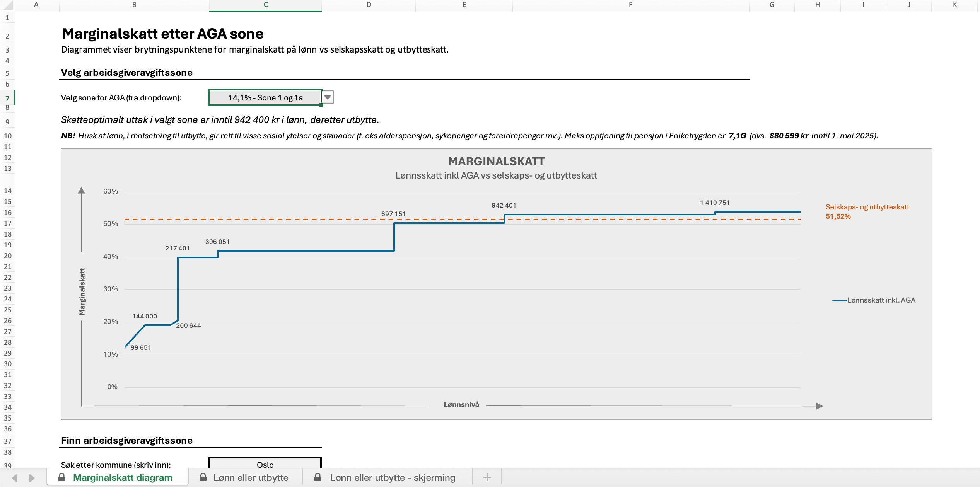Click the Oslo kommune search field
Screen dimensions: 980x487
[x=265, y=464]
